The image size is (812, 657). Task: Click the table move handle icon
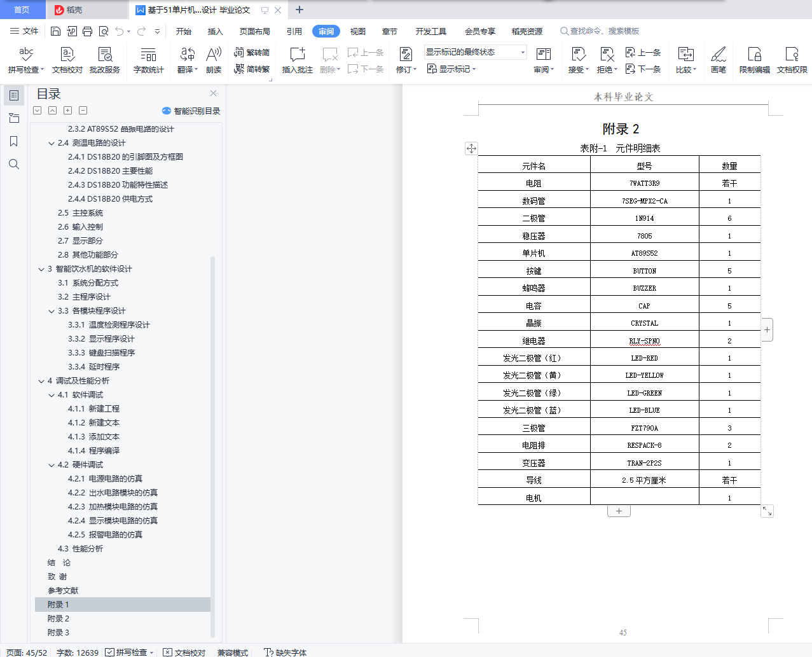(x=471, y=149)
